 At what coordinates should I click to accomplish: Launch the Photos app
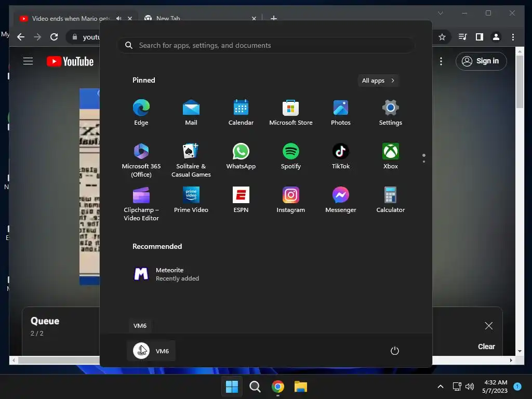(341, 112)
